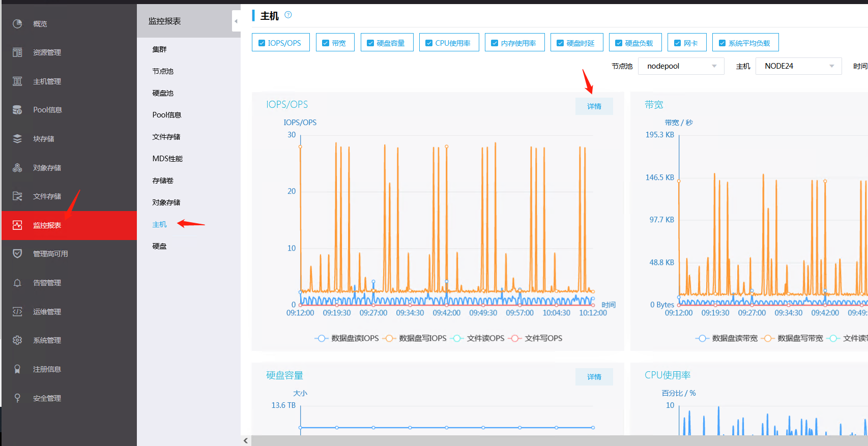Click the 安全管理 key icon
868x446 pixels.
point(17,398)
